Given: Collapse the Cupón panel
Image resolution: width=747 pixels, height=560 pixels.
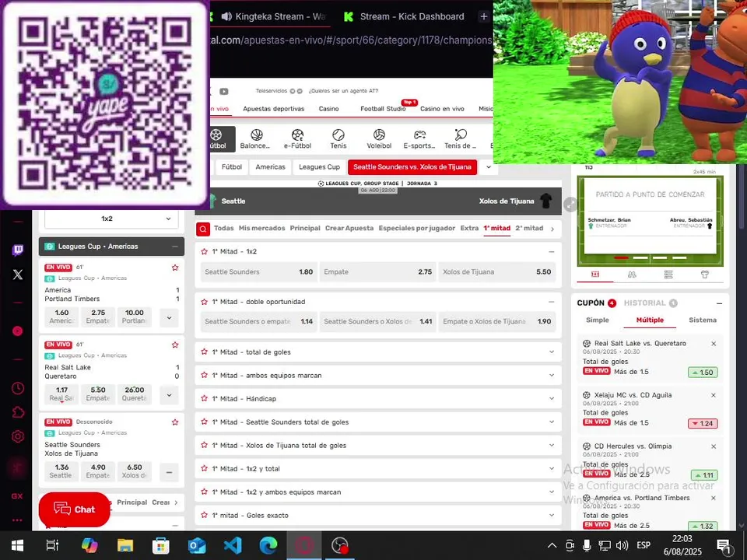Looking at the screenshot, I should point(719,303).
